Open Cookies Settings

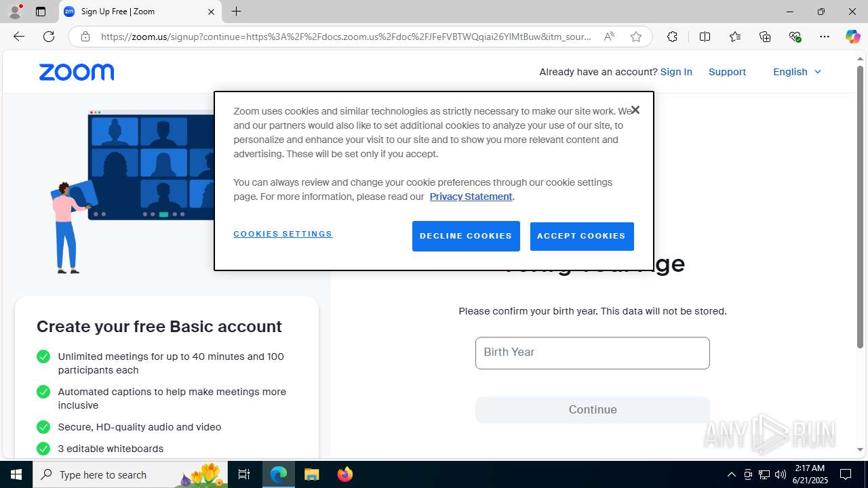[283, 234]
